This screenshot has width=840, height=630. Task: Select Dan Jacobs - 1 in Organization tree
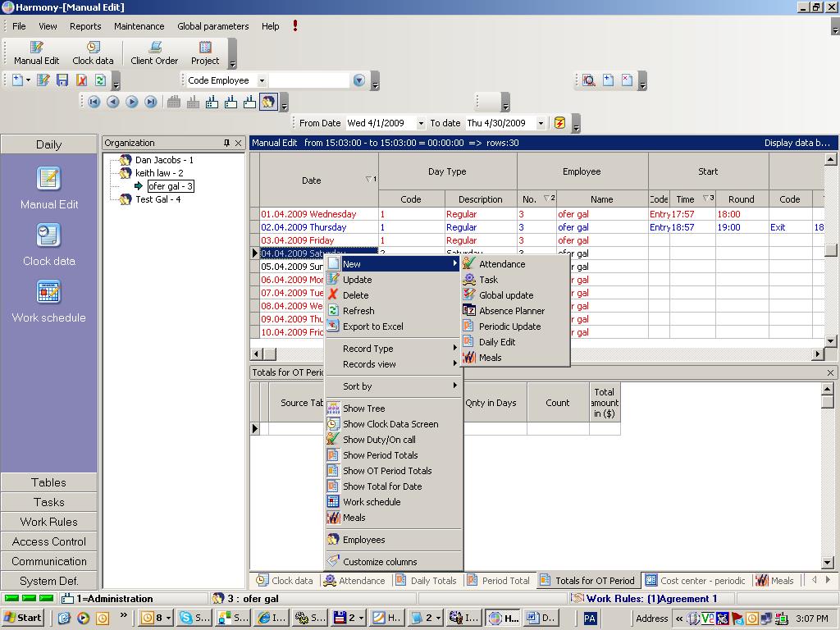coord(164,160)
